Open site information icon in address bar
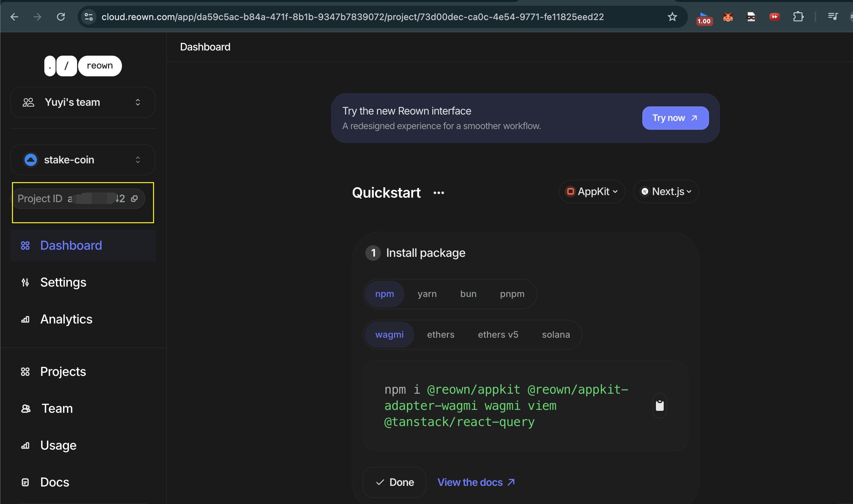Image resolution: width=853 pixels, height=504 pixels. pos(89,16)
